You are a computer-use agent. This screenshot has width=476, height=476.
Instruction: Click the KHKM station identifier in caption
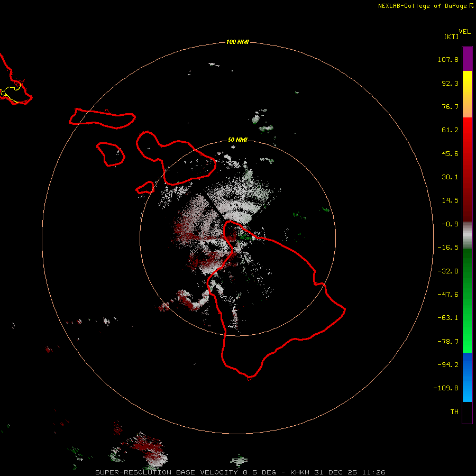coord(301,472)
